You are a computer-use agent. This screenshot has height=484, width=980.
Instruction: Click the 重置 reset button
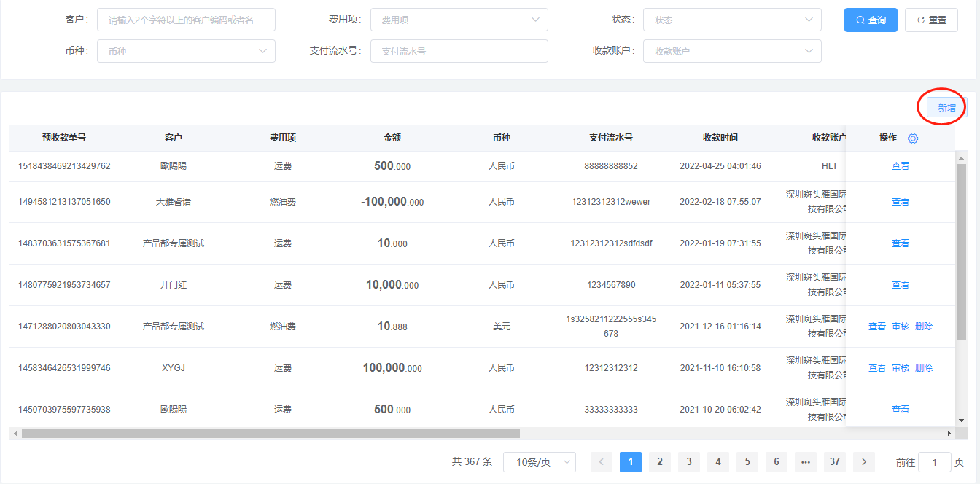coord(930,20)
